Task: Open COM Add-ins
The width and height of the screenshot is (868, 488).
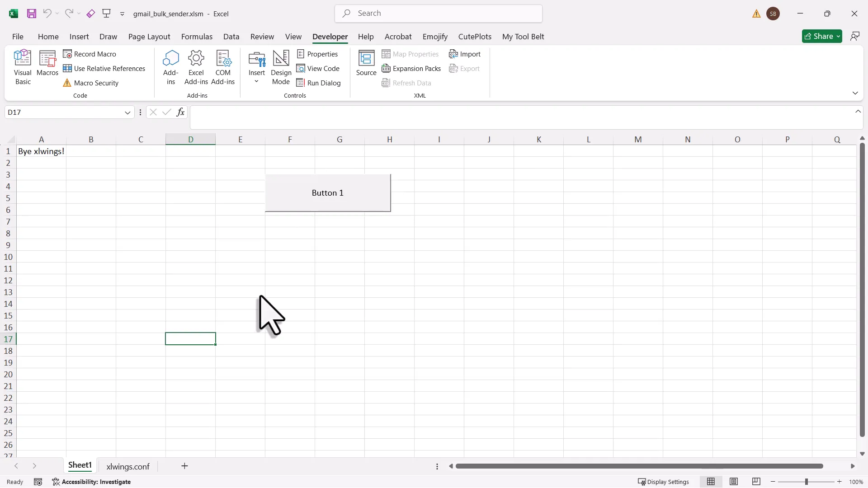Action: pyautogui.click(x=223, y=67)
